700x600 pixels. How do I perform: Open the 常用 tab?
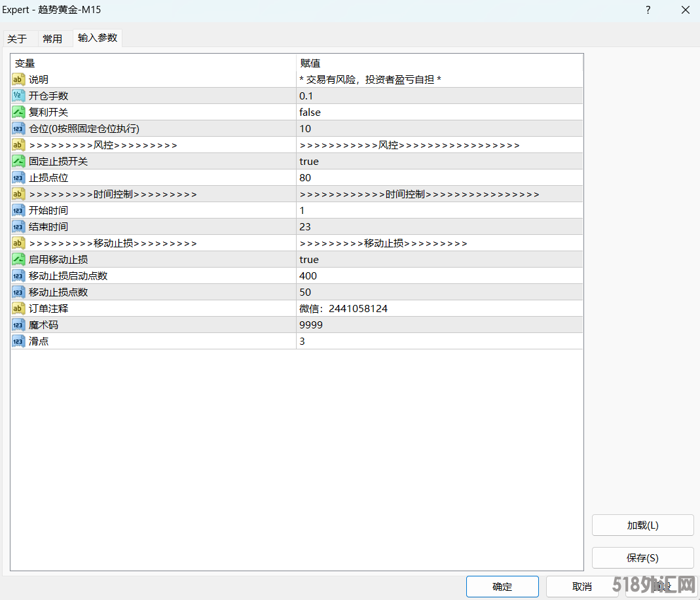(x=52, y=39)
